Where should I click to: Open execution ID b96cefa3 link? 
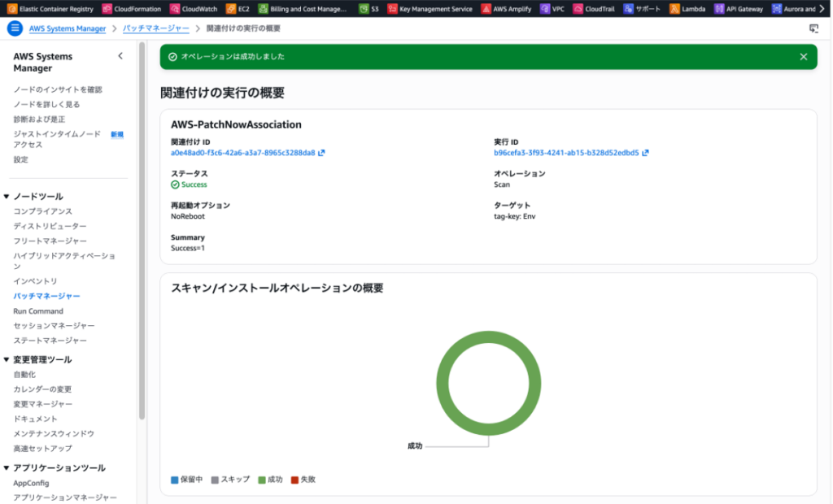tap(566, 153)
